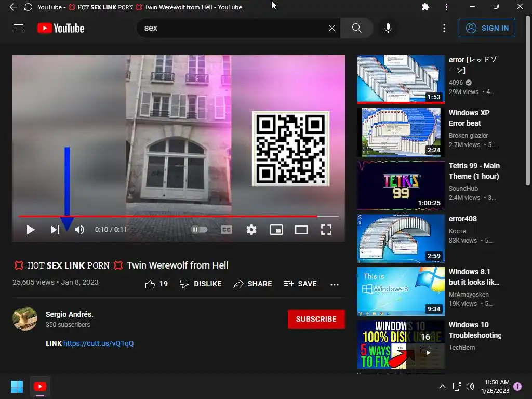Open the extensions puzzle icon
Viewport: 532px width, 399px height.
pos(425,7)
